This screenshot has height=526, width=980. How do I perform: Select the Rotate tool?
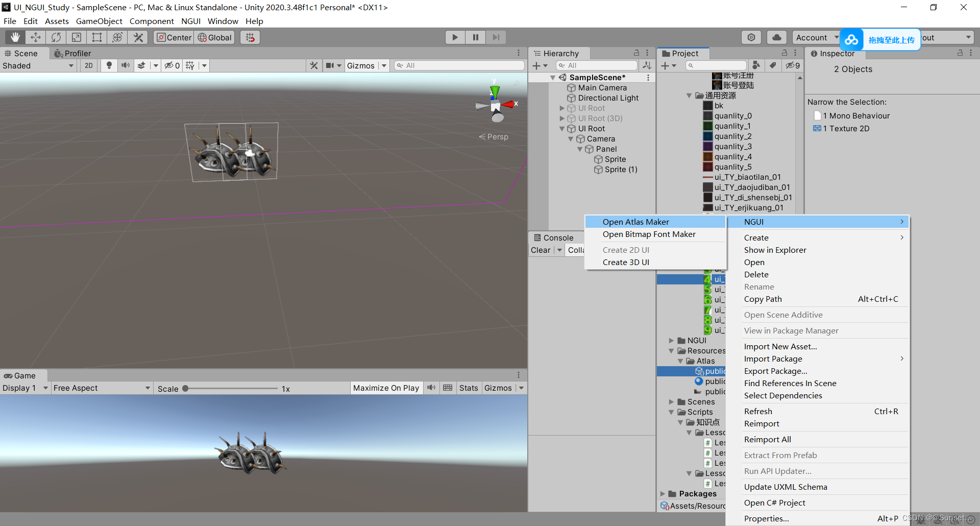click(x=56, y=37)
